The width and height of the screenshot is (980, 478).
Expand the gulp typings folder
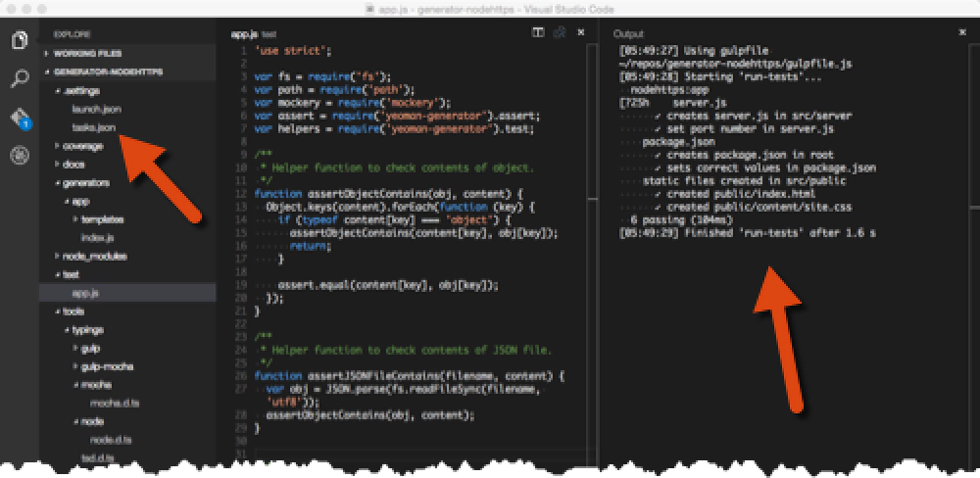click(x=86, y=348)
